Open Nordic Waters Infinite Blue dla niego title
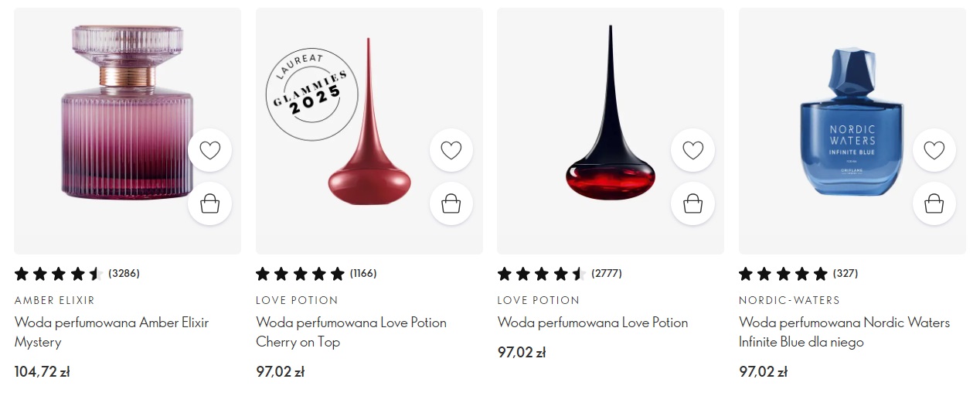980x403 pixels. tap(844, 332)
